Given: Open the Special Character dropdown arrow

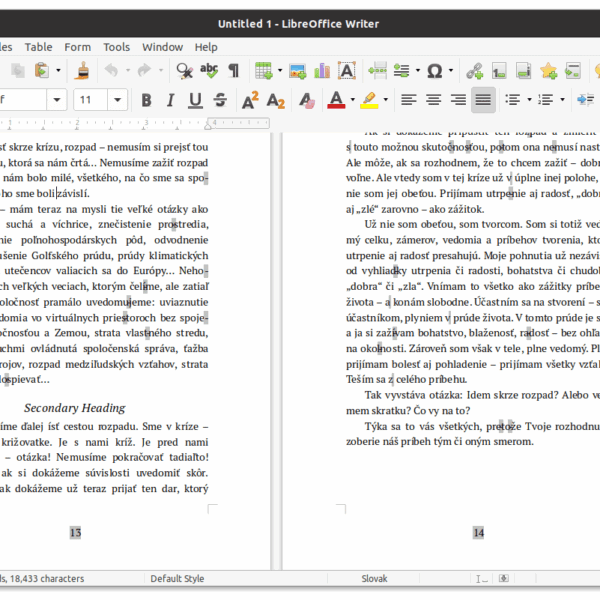Looking at the screenshot, I should pos(451,70).
